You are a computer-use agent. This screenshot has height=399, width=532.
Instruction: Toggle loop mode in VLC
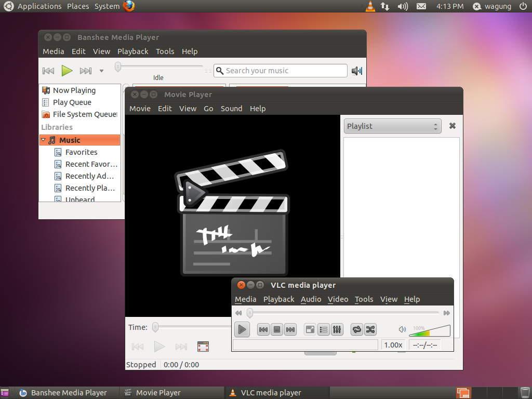point(357,329)
